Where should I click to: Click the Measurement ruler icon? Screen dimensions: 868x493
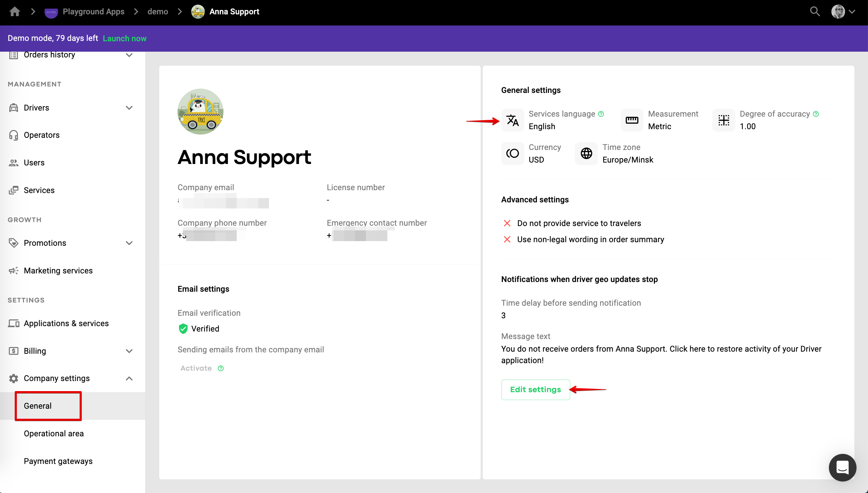click(x=632, y=120)
